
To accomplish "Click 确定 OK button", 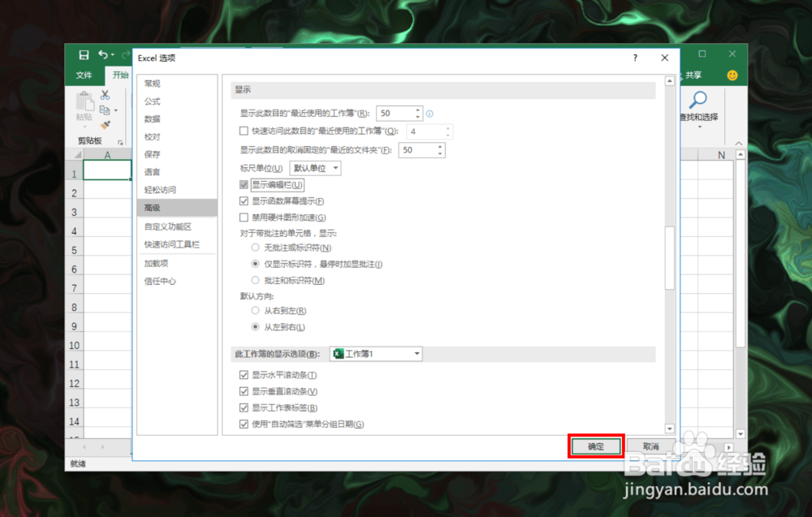I will pyautogui.click(x=596, y=446).
